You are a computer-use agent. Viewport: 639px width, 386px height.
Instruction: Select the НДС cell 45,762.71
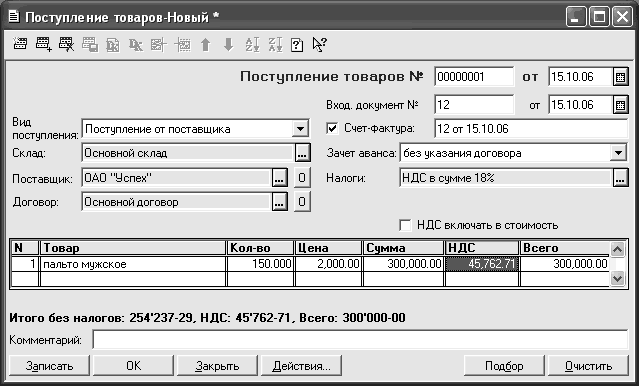(482, 264)
